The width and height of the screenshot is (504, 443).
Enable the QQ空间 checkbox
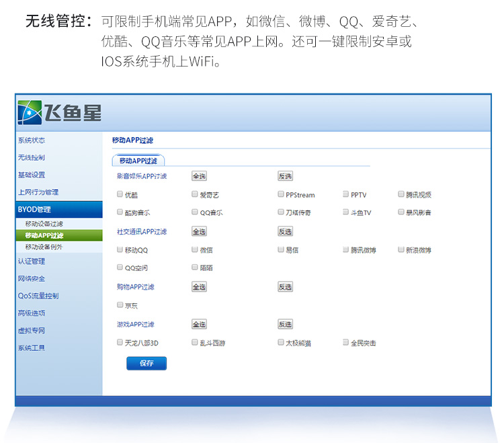pyautogui.click(x=120, y=267)
